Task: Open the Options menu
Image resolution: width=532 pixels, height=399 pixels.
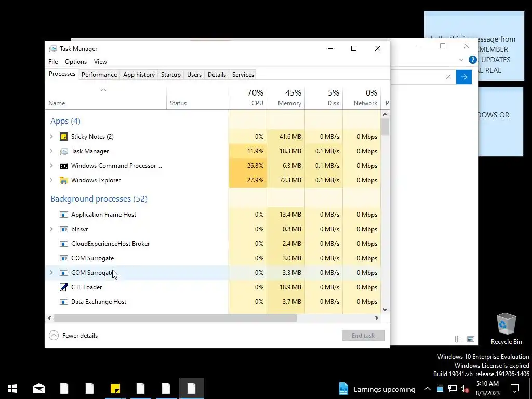Action: (x=76, y=62)
